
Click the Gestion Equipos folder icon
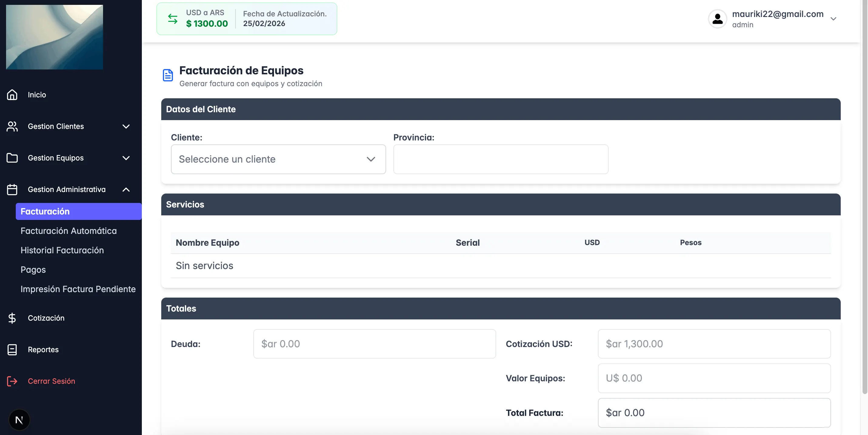point(12,158)
